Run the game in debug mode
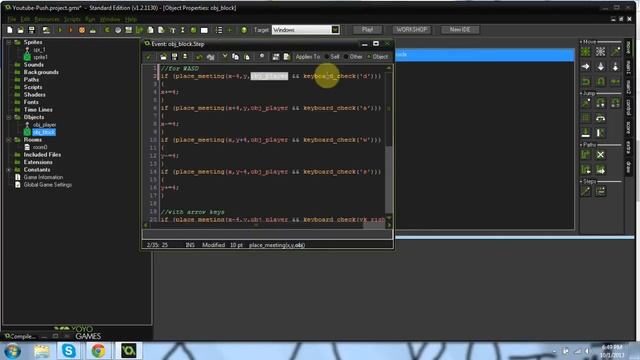 (x=70, y=30)
